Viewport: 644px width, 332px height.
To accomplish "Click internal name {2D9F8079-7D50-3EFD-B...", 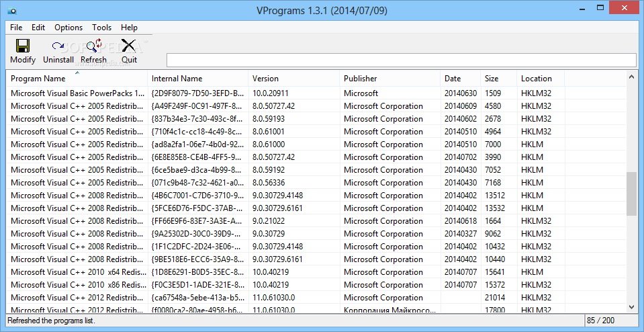I will point(197,93).
